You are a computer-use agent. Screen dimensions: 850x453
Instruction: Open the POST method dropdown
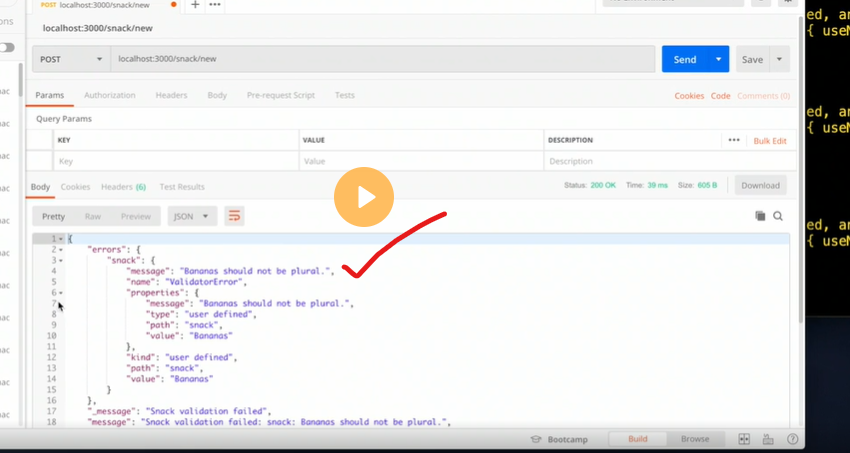(71, 59)
